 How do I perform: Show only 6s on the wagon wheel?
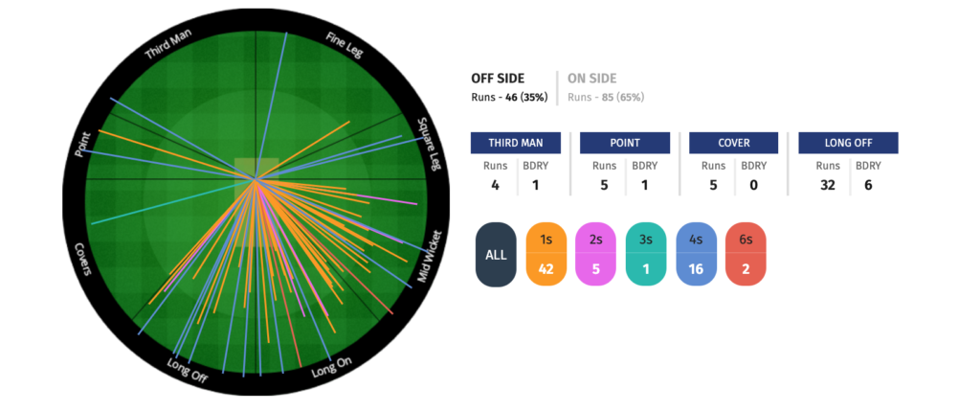click(746, 254)
